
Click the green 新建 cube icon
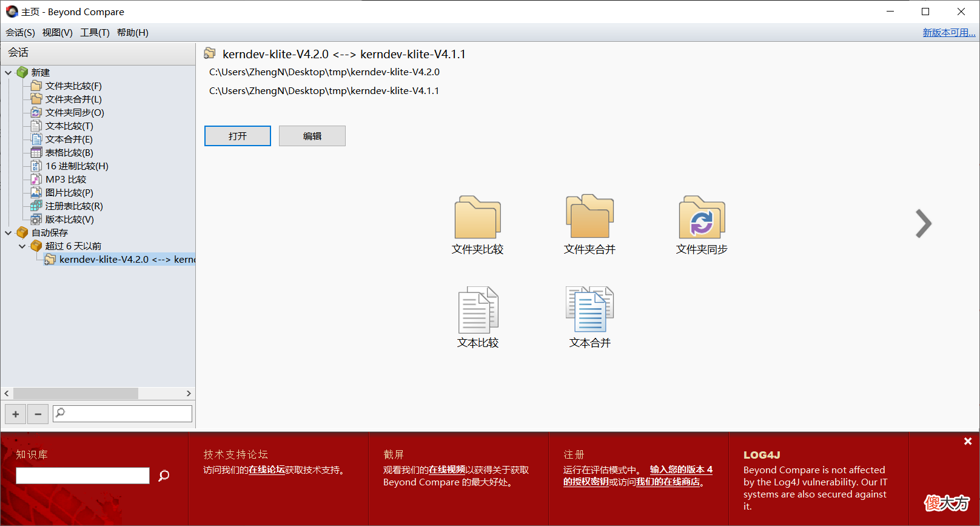point(22,72)
